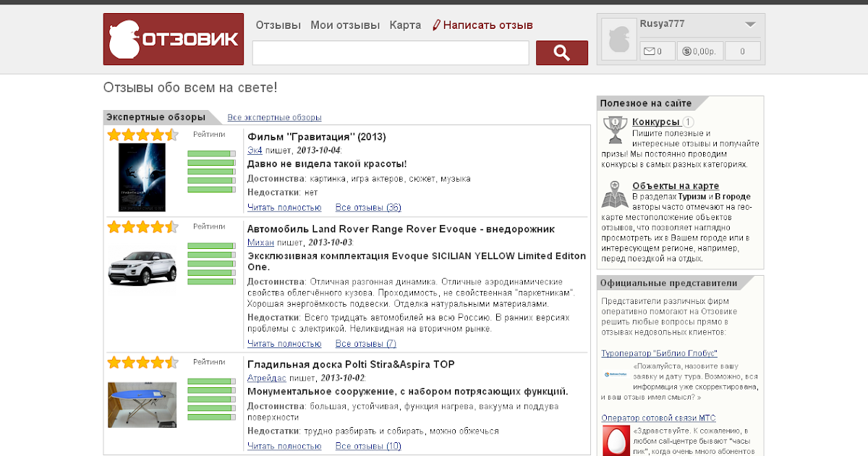868x456 pixels.
Task: Open the Туроператор "Библио Глобус" link
Action: click(x=660, y=353)
